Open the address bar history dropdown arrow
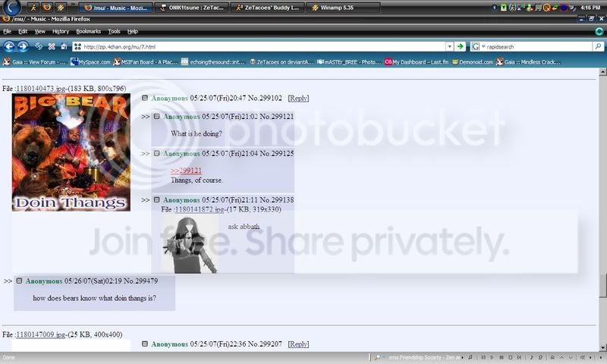The height and width of the screenshot is (364, 607). click(x=449, y=46)
